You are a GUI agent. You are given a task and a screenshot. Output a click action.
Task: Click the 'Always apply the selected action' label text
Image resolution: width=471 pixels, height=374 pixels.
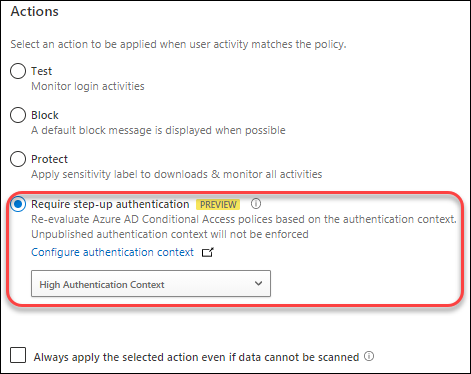coord(196,357)
